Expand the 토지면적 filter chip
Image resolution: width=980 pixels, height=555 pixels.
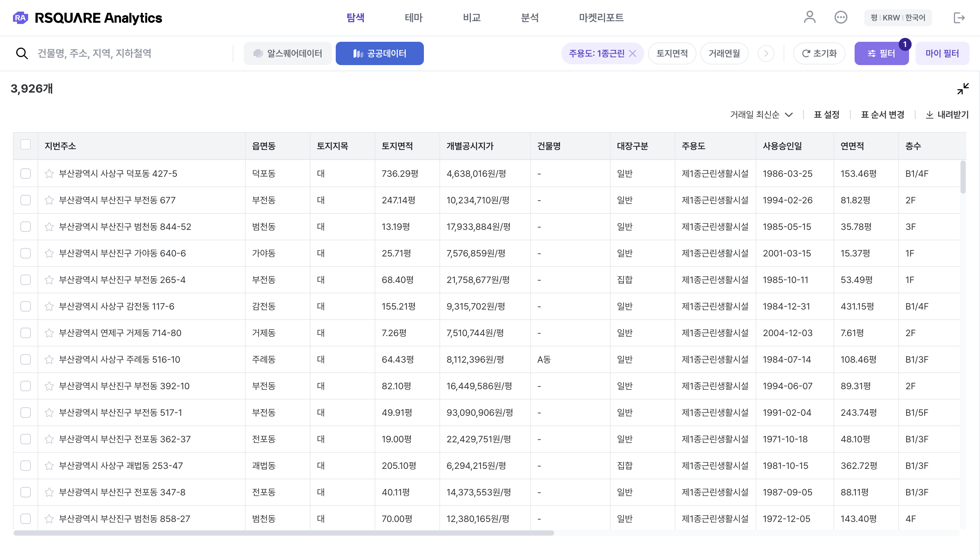click(x=672, y=53)
